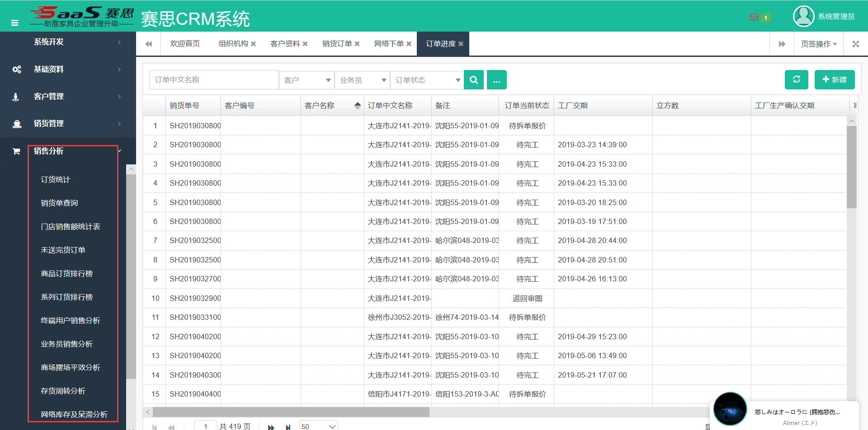Viewport: 868px width, 430px height.
Task: Change page size in the 50 selector
Action: [x=318, y=425]
